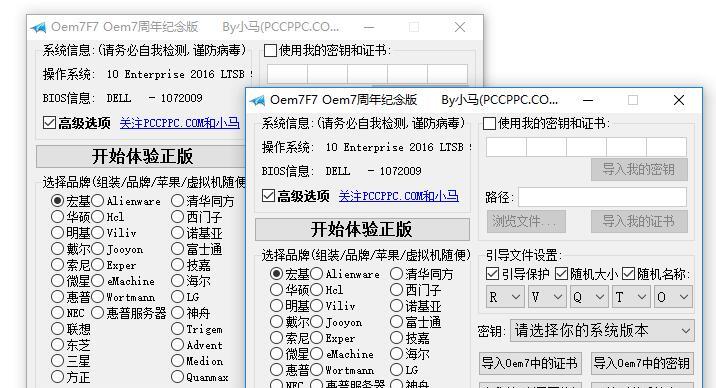
Task: Select 东芝 radio in the back window
Action: (x=57, y=345)
